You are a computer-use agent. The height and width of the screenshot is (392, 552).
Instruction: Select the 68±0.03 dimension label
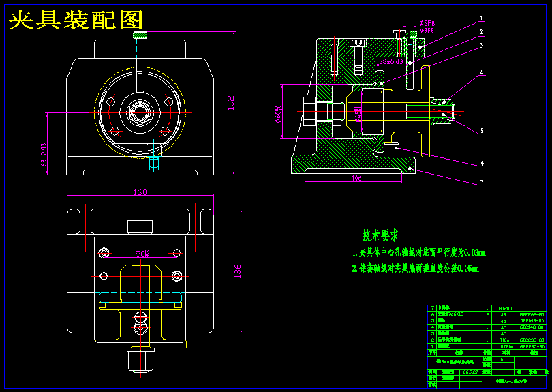[x=44, y=154]
